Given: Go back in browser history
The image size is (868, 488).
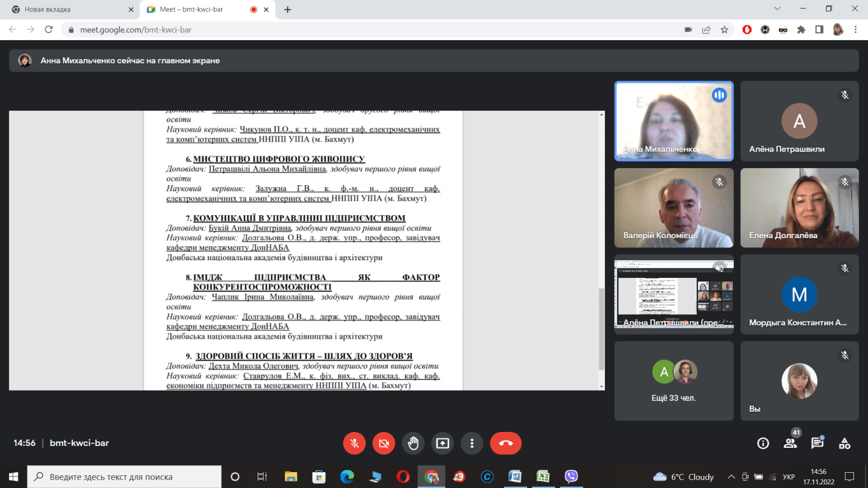Looking at the screenshot, I should [12, 29].
